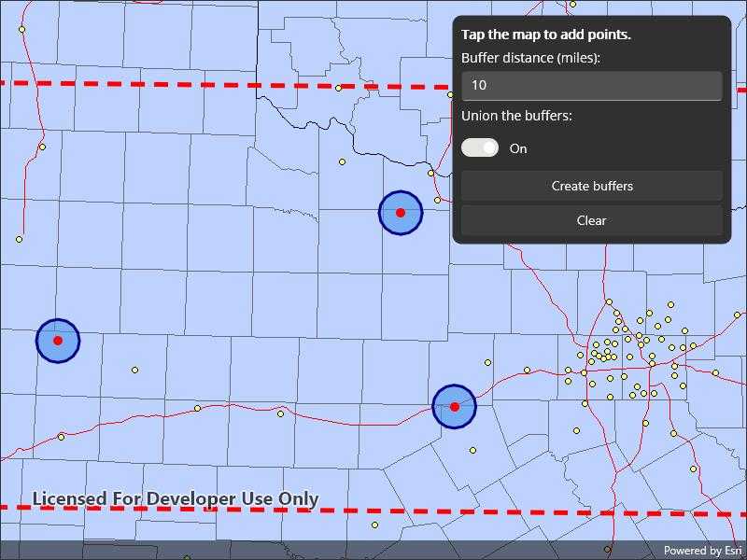Focus the Buffer distance input field
This screenshot has width=747, height=560.
[591, 85]
